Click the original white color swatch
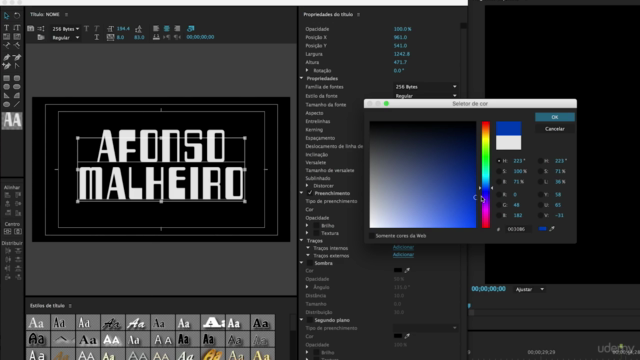Viewport: 640px width, 360px height. (x=509, y=143)
